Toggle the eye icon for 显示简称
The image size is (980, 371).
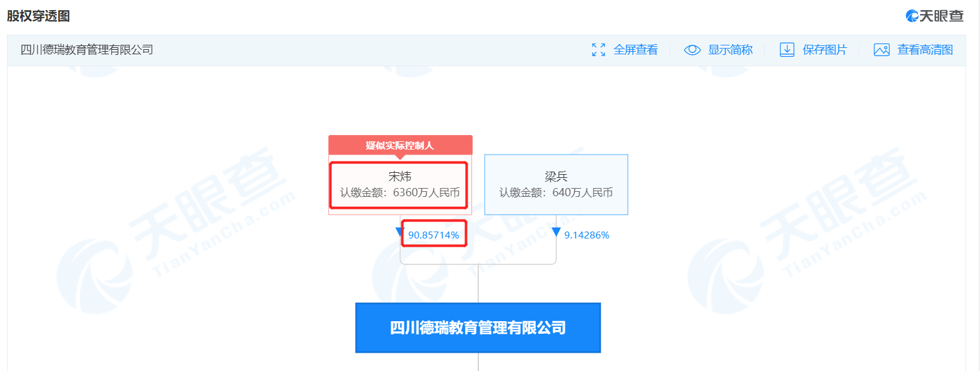[x=692, y=50]
